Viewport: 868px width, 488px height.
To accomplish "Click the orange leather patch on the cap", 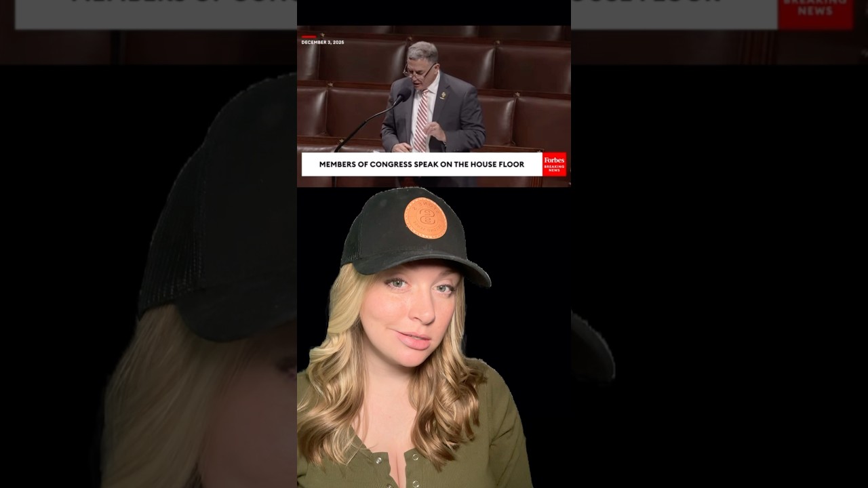I will pos(426,218).
